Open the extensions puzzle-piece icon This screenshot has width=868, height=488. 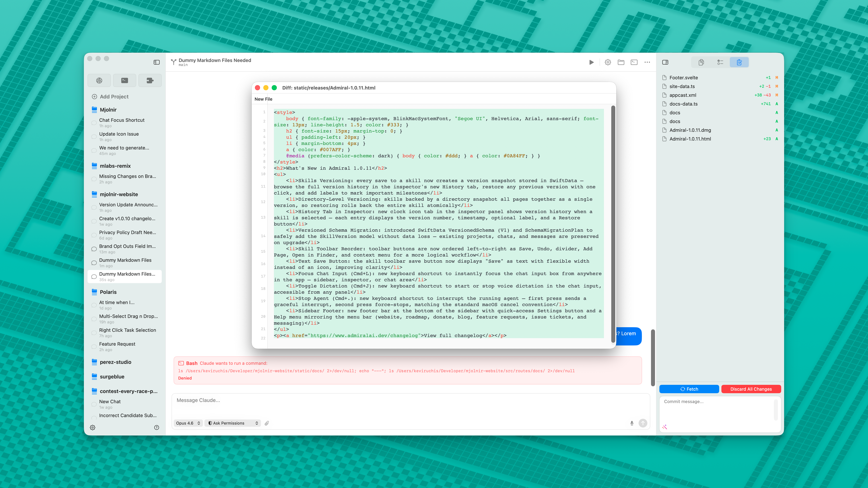[150, 80]
